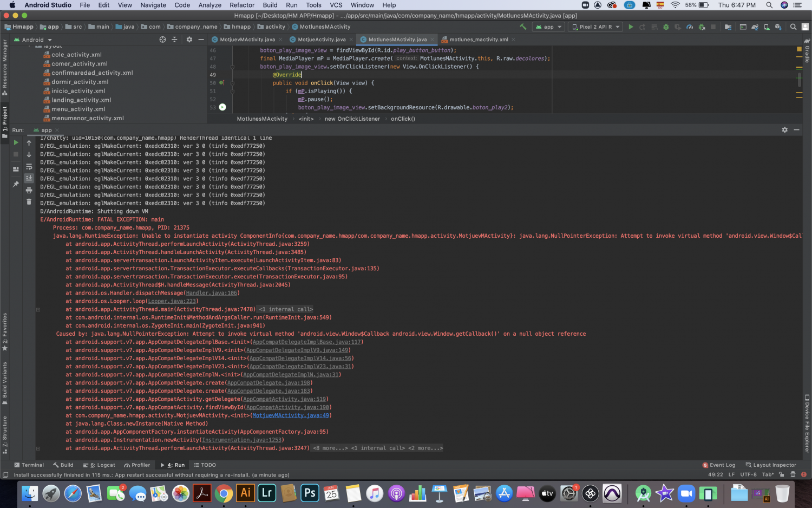Click the Make Project hammer icon
Viewport: 812px width, 508px height.
[523, 27]
